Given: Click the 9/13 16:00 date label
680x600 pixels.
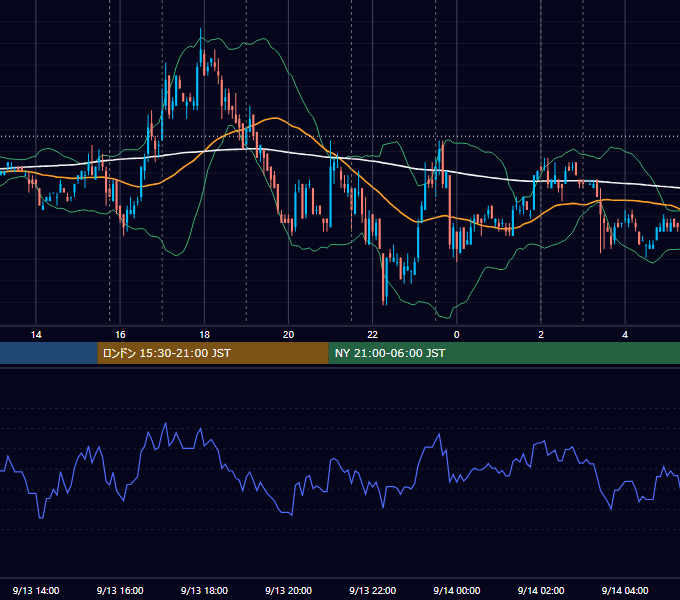Looking at the screenshot, I should tap(120, 590).
